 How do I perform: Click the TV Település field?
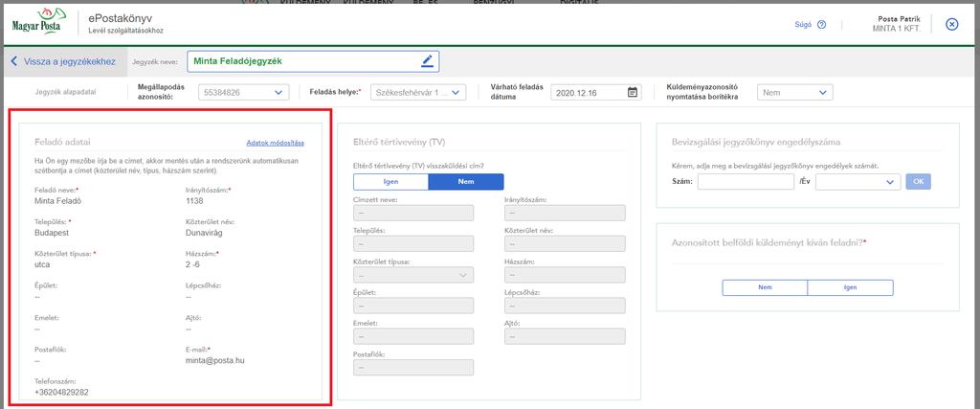coord(413,243)
